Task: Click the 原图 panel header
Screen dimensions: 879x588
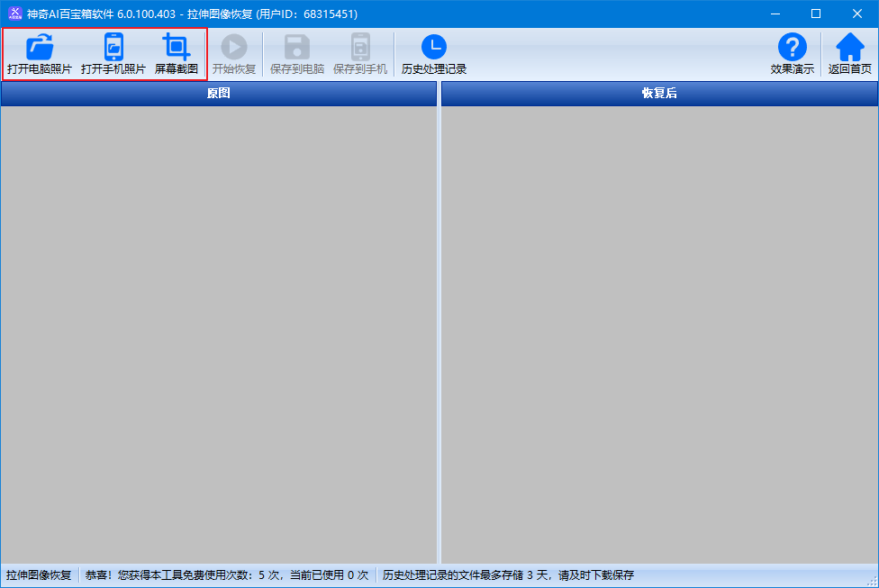Action: click(x=219, y=94)
